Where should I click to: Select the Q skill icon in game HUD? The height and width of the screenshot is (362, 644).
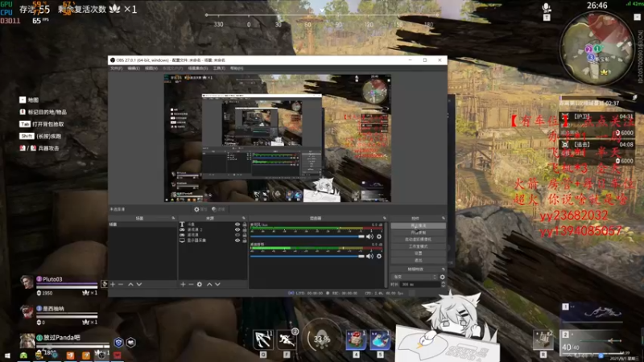click(x=263, y=339)
